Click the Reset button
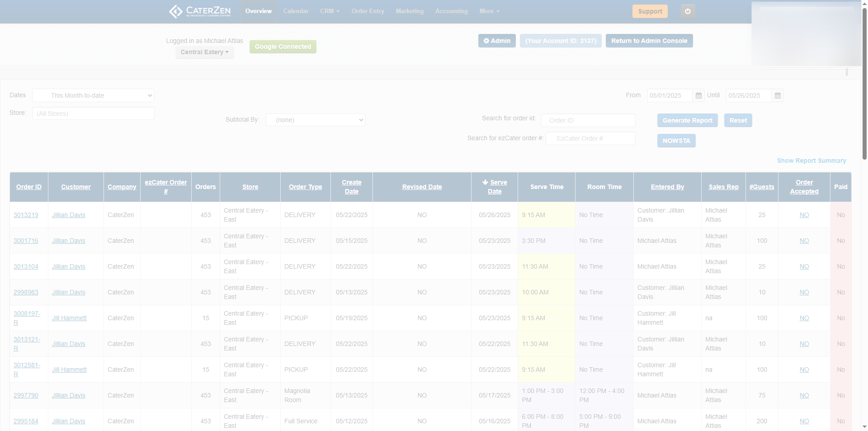This screenshot has height=431, width=868. coord(738,120)
